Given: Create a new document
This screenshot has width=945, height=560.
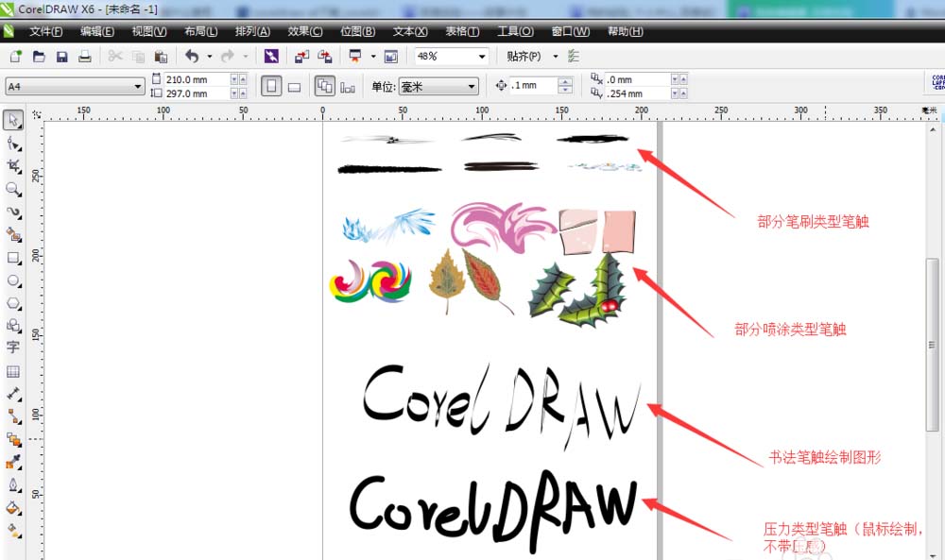Looking at the screenshot, I should (x=16, y=57).
